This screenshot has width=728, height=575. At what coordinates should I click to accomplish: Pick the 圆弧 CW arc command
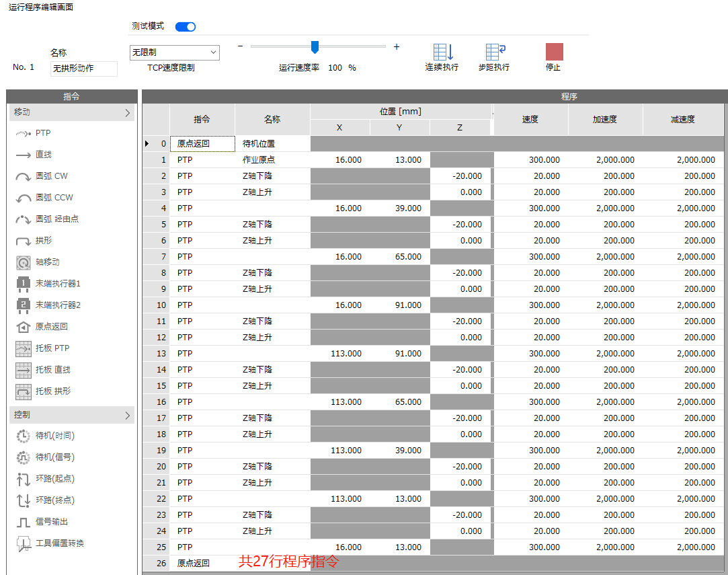coord(24,177)
